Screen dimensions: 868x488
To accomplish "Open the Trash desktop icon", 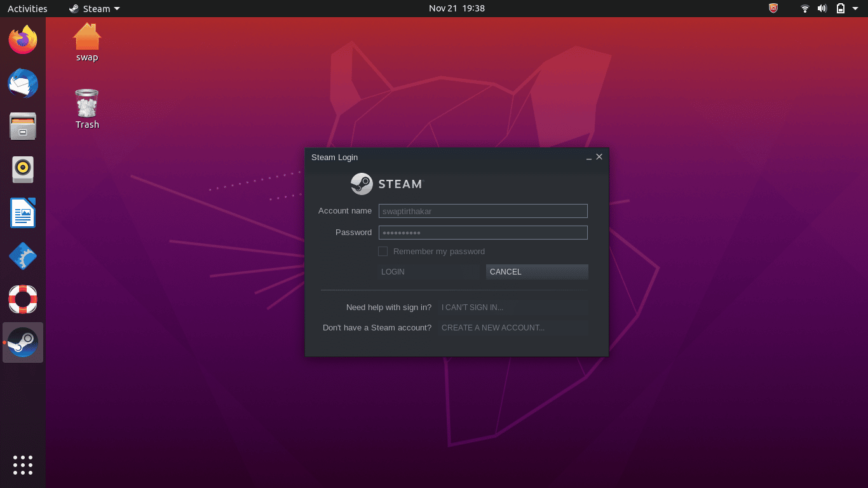I will (87, 109).
